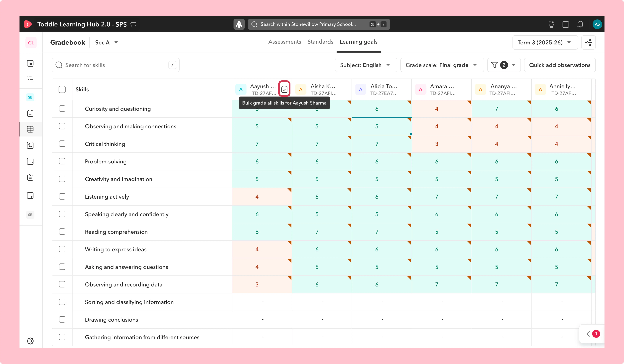The image size is (624, 364).
Task: Click the CL class badge
Action: click(x=31, y=43)
